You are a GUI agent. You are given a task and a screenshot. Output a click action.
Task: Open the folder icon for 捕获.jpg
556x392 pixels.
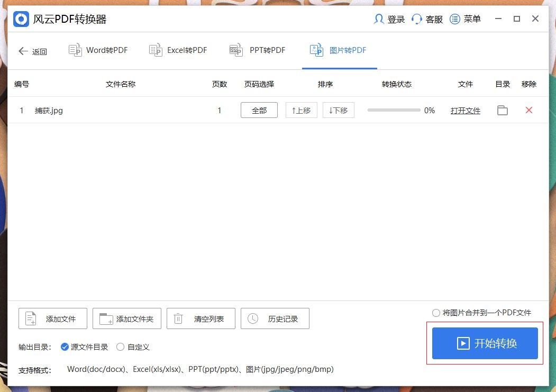coord(502,110)
